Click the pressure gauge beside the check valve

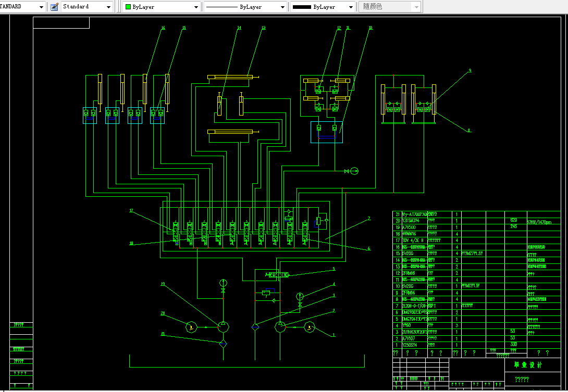click(354, 171)
